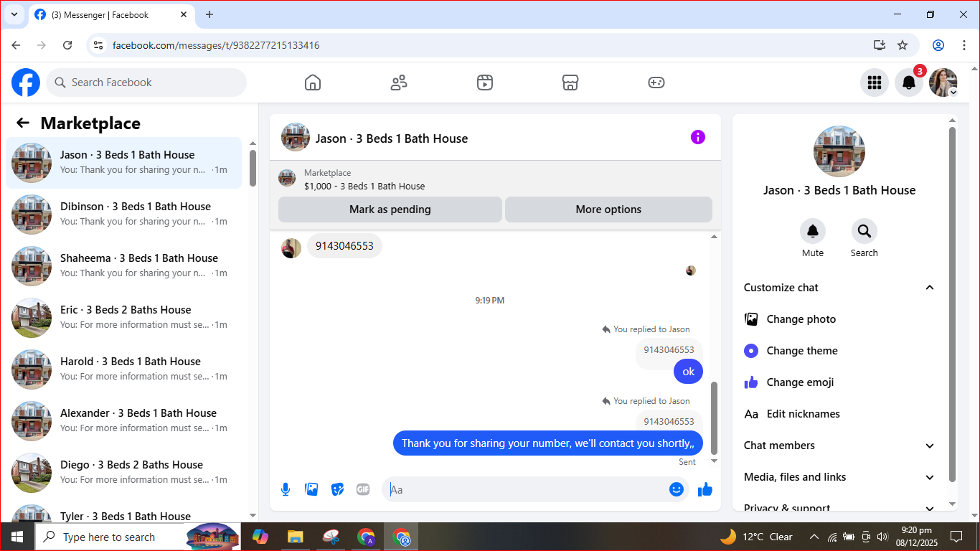This screenshot has width=980, height=551.
Task: Open conversation information purple icon
Action: point(698,137)
